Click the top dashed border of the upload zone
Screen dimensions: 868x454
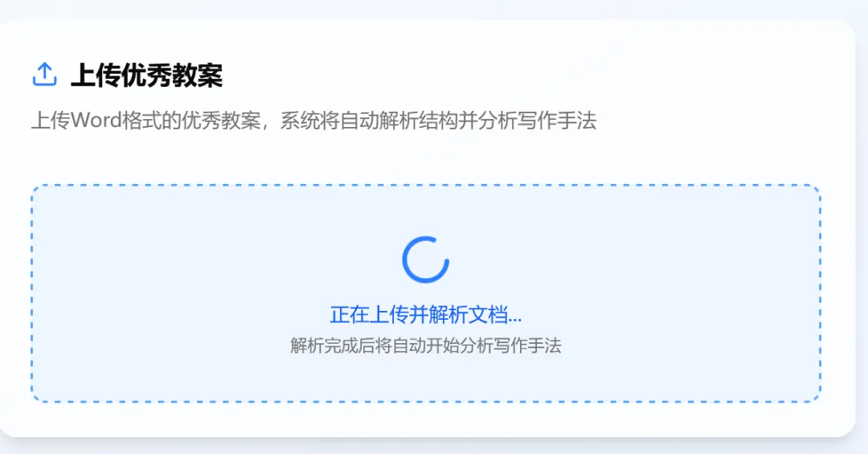click(425, 186)
